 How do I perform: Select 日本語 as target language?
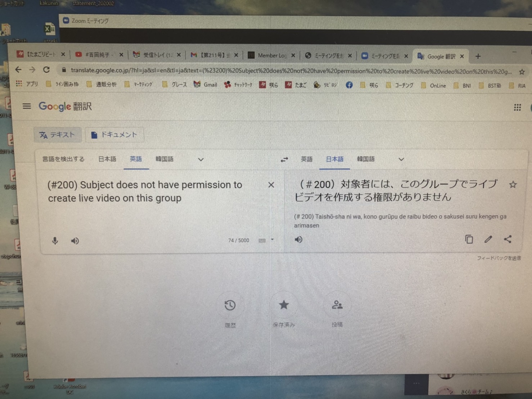tap(334, 159)
